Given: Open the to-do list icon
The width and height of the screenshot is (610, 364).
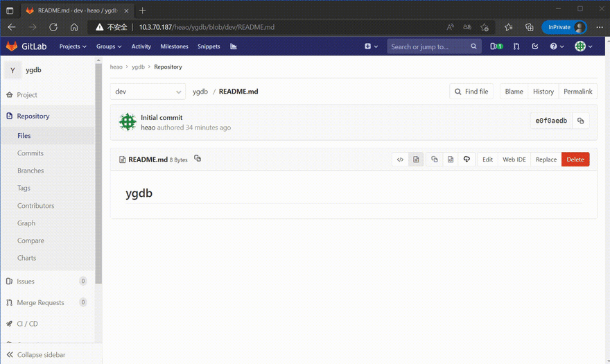Looking at the screenshot, I should point(535,46).
